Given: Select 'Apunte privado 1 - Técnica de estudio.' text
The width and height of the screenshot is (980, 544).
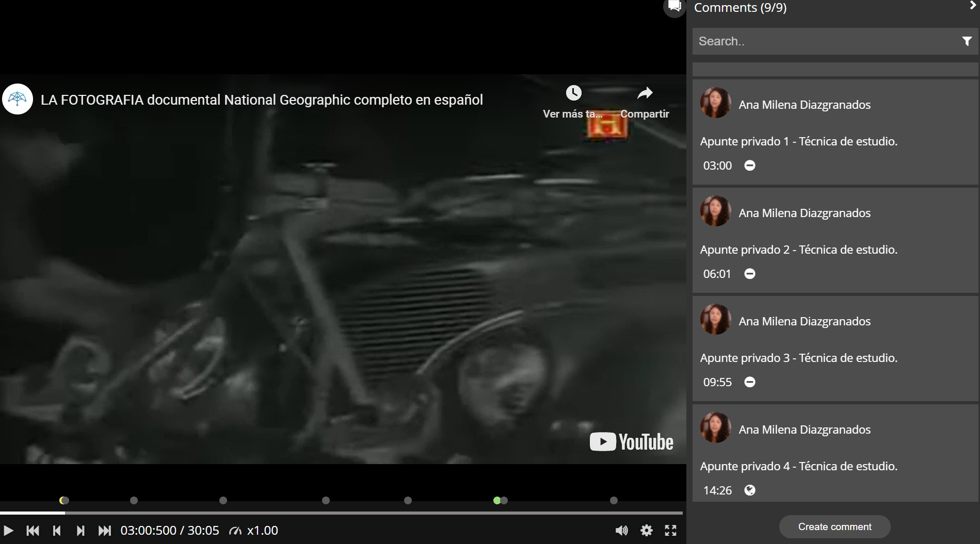Looking at the screenshot, I should [x=798, y=141].
